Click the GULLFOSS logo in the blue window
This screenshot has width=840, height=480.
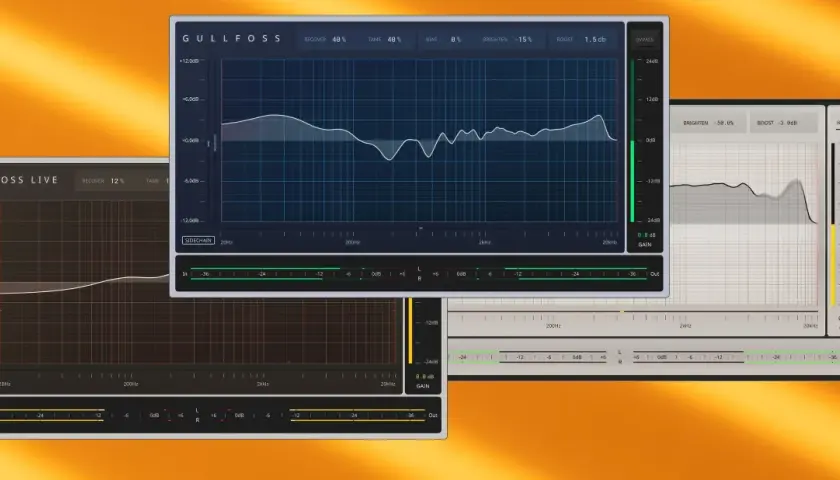232,39
